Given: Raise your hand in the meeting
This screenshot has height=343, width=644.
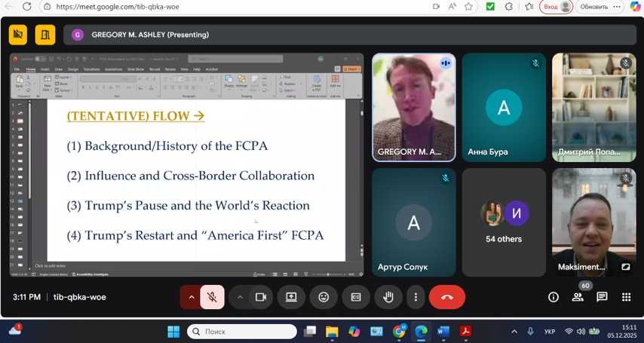Looking at the screenshot, I should (388, 297).
